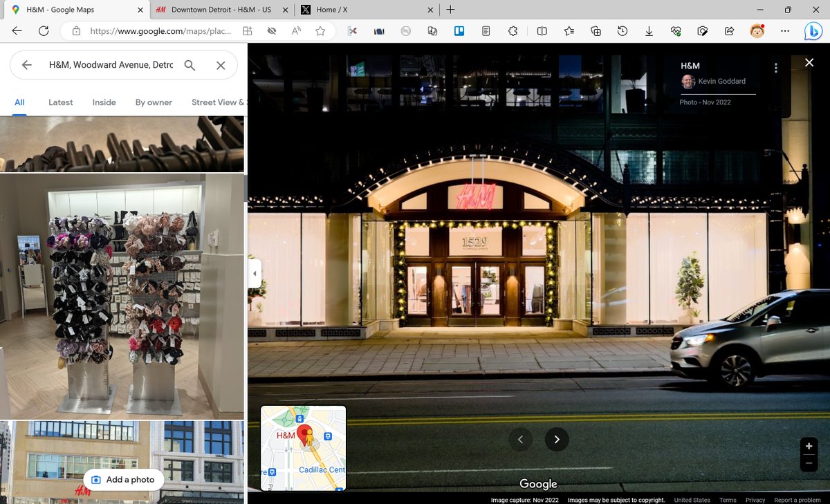The height and width of the screenshot is (504, 830).
Task: Go back in the browser
Action: pos(17,31)
